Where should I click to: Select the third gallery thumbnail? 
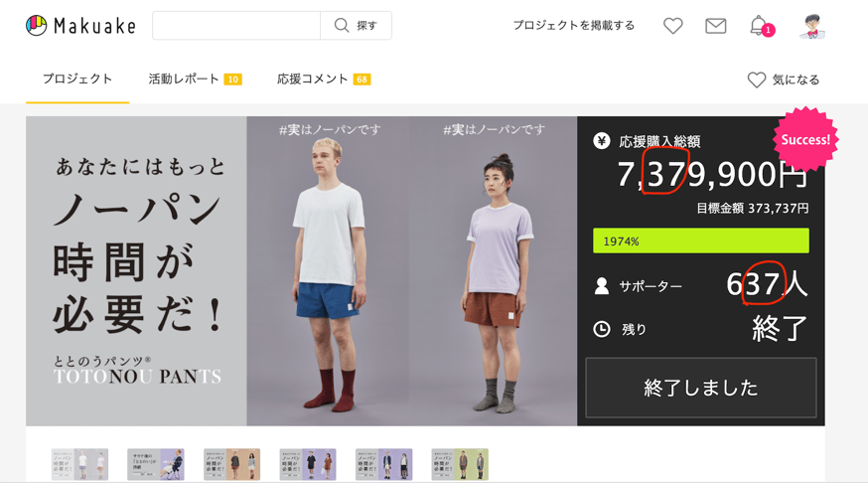click(x=232, y=464)
